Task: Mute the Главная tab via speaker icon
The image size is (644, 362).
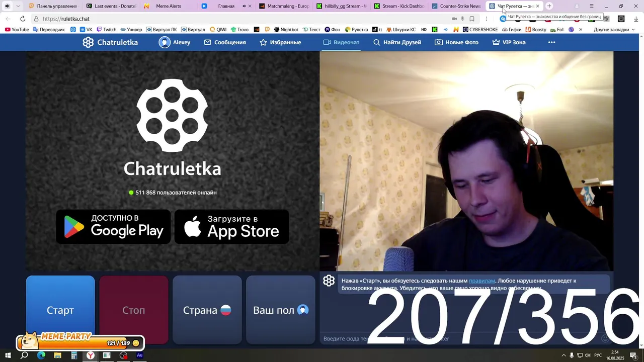Action: coord(244,6)
